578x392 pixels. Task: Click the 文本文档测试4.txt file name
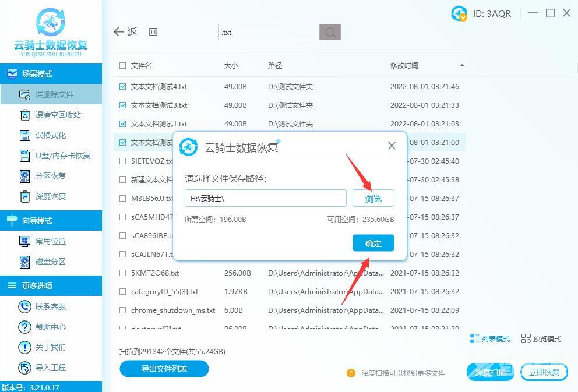tap(159, 87)
